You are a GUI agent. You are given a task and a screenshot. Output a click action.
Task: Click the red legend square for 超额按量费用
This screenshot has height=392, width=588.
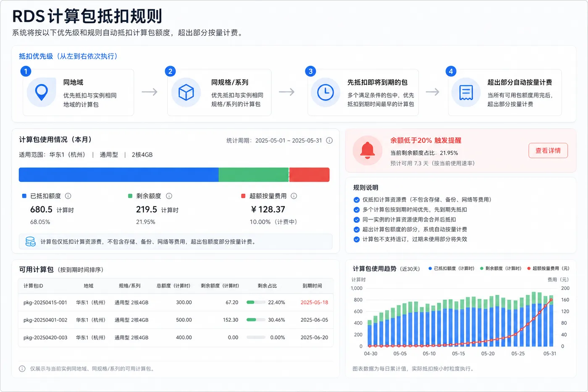tap(243, 196)
